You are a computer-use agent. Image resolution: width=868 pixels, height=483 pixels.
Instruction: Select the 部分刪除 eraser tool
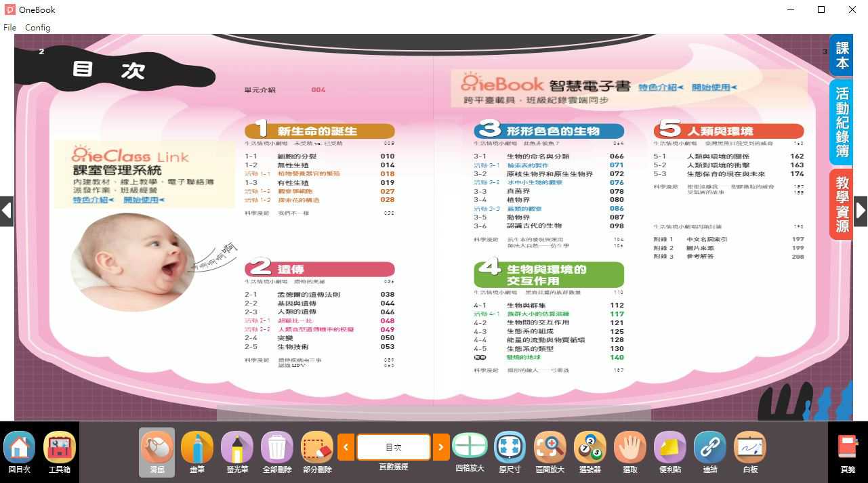click(x=316, y=452)
